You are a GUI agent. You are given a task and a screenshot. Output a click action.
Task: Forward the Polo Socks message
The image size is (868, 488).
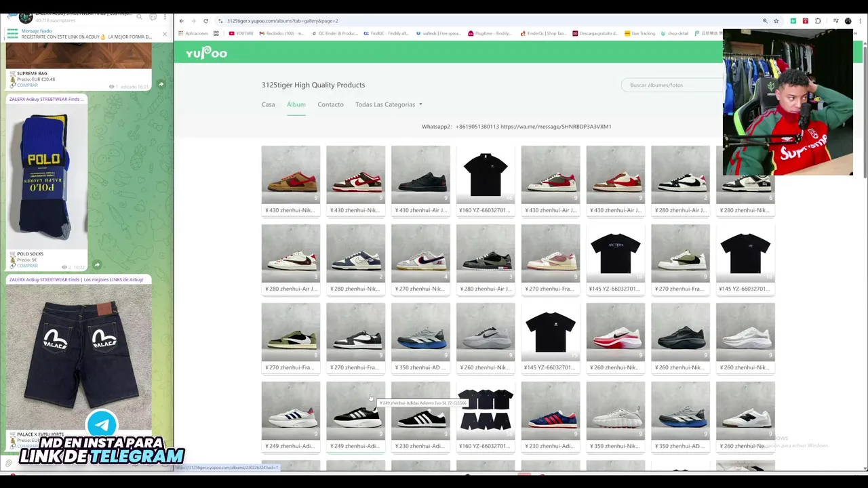click(x=97, y=264)
